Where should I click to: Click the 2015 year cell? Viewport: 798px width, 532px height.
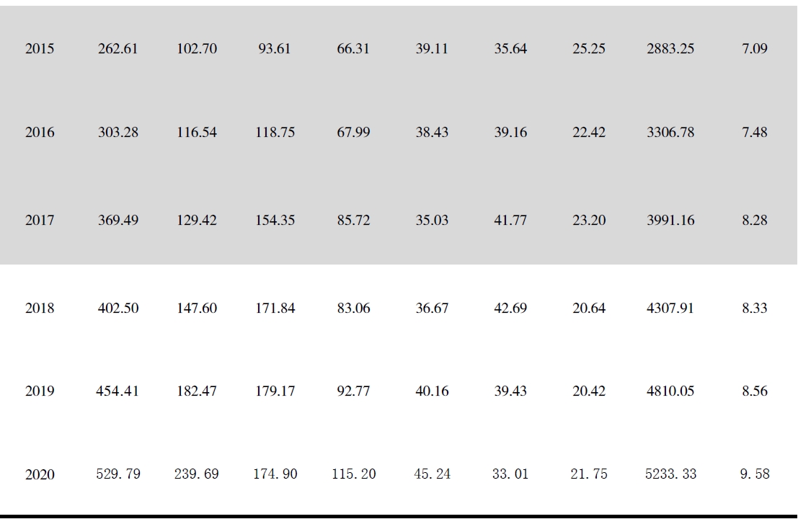pyautogui.click(x=40, y=50)
